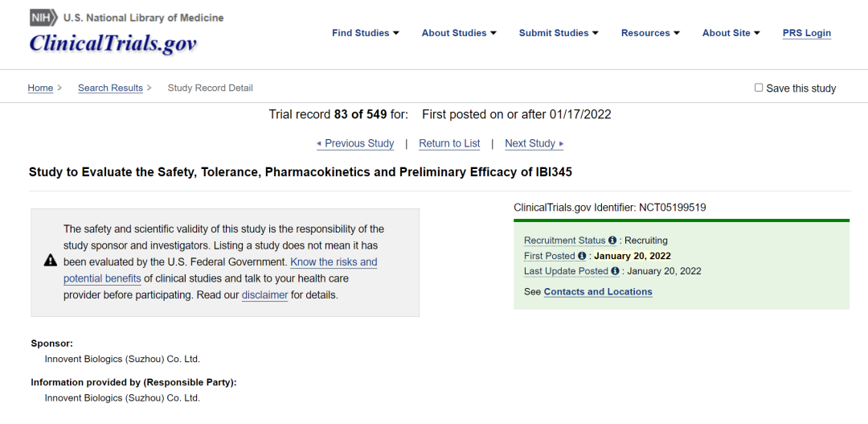Image resolution: width=868 pixels, height=424 pixels.
Task: Open the About Site menu
Action: pos(731,33)
